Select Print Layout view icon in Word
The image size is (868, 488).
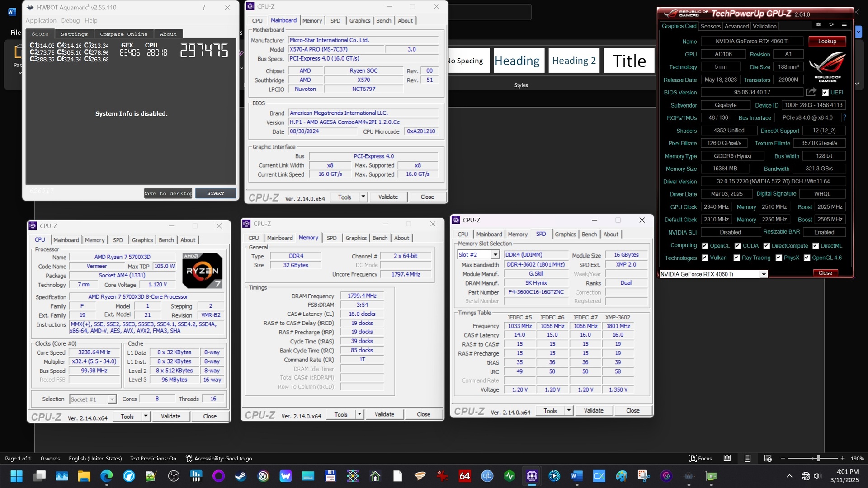pos(747,458)
